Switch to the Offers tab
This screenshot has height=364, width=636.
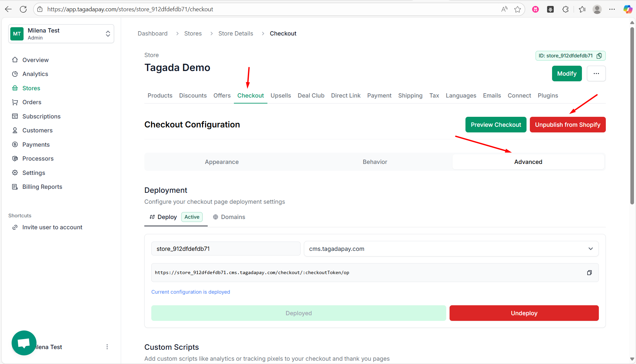point(222,96)
